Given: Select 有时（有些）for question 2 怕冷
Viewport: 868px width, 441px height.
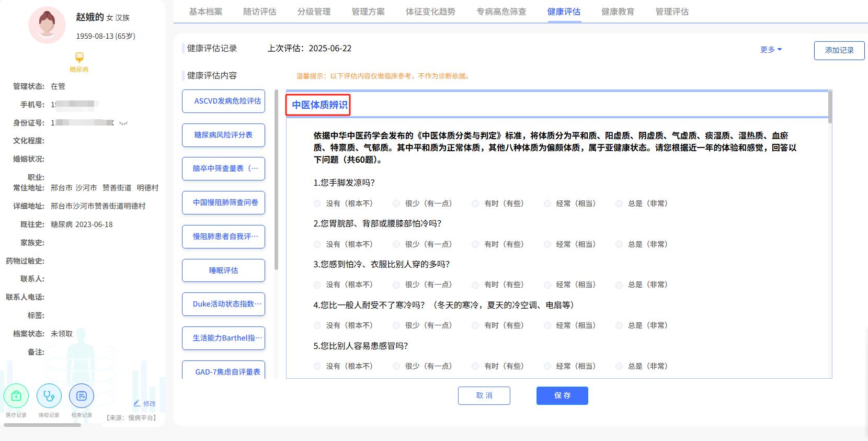Looking at the screenshot, I should (x=475, y=244).
